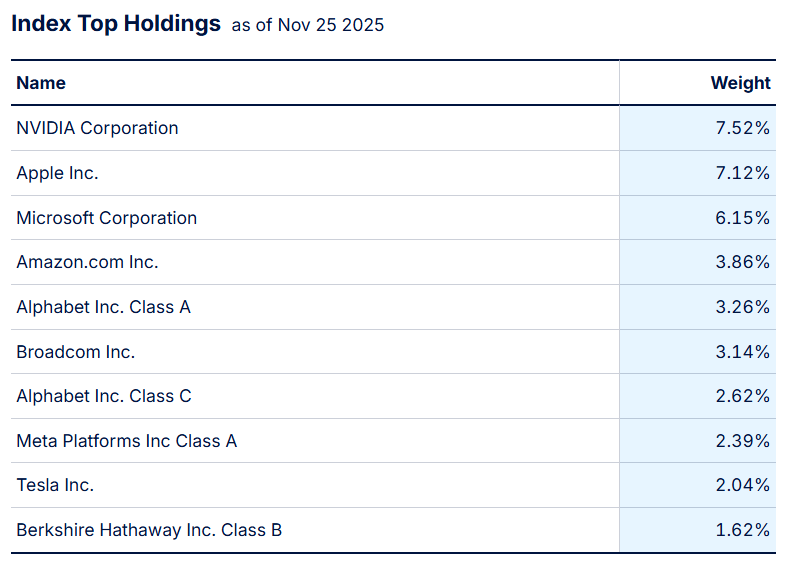Select NVIDIA Corporation holding name
Image resolution: width=786 pixels, height=565 pixels.
click(97, 128)
